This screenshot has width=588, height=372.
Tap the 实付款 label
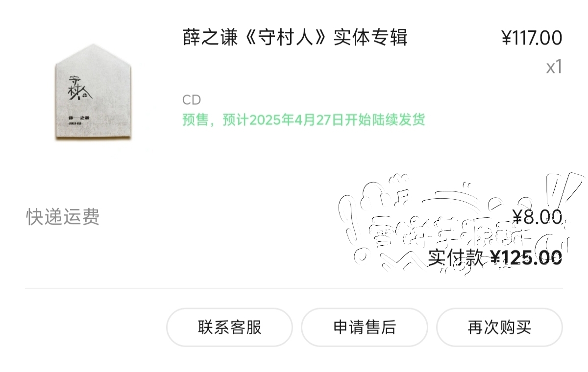click(456, 257)
